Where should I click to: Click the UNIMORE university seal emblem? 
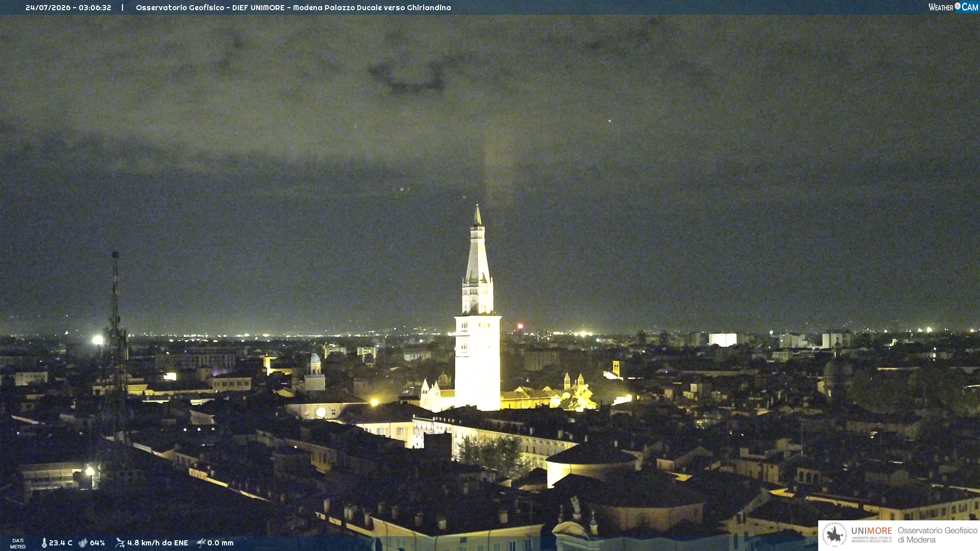point(835,535)
